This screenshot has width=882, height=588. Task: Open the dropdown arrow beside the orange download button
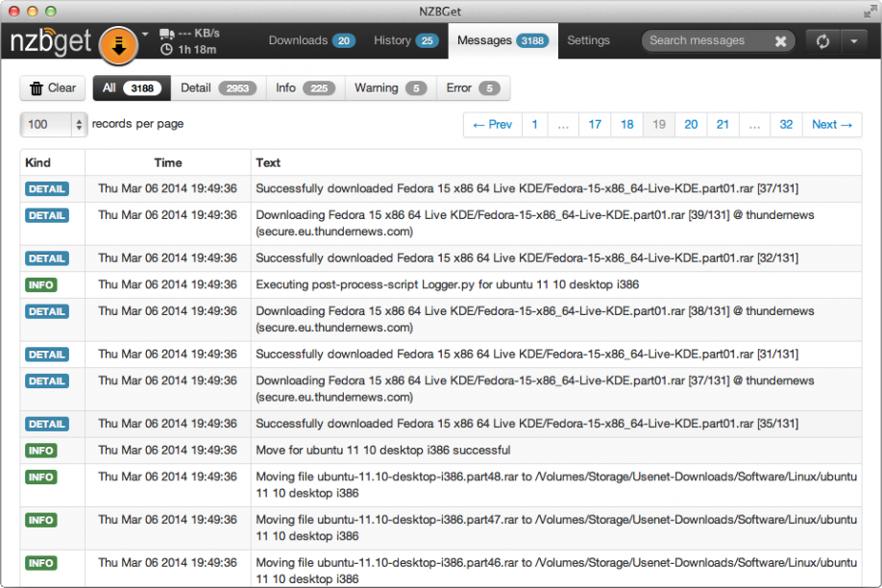point(145,34)
